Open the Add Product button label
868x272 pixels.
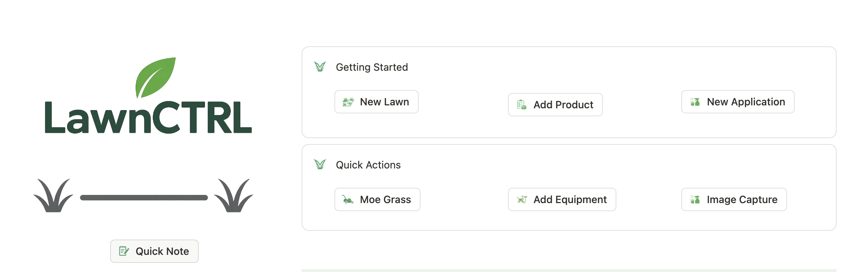[563, 105]
